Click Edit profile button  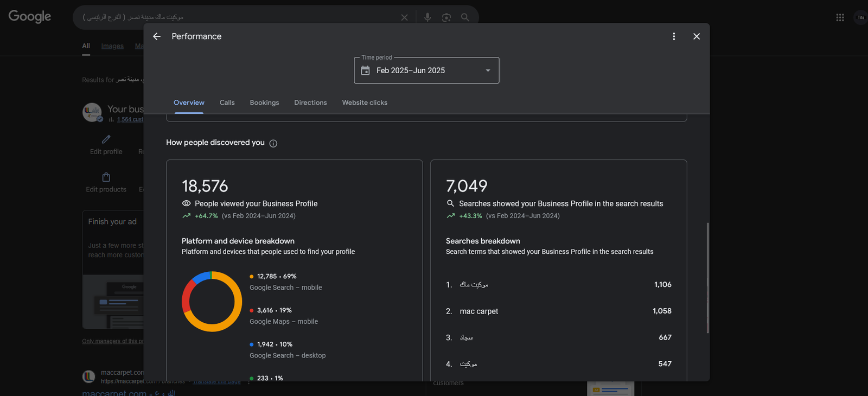(x=106, y=145)
